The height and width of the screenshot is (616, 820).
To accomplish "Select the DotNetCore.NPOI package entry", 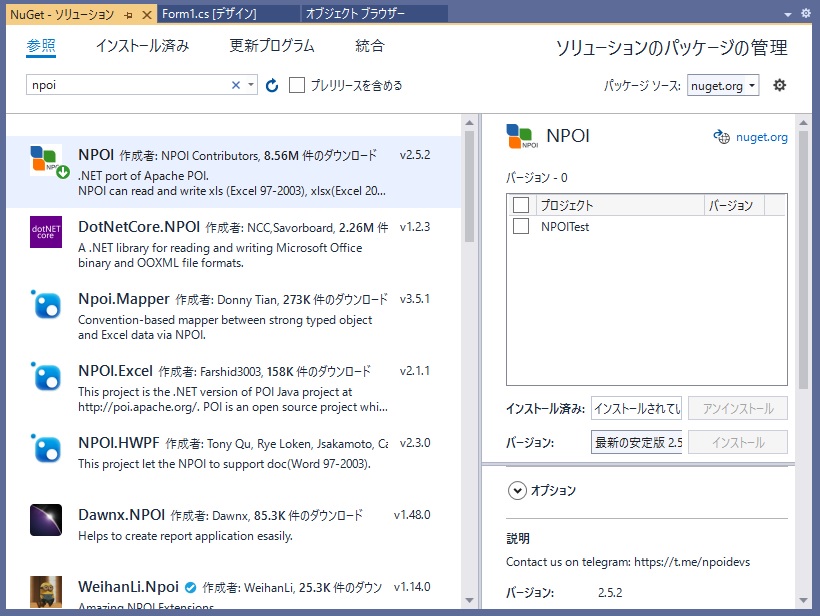I will 234,244.
